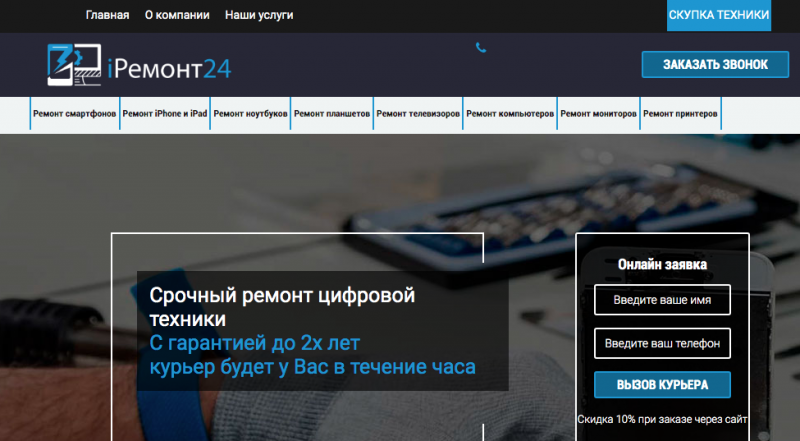The height and width of the screenshot is (441, 800).
Task: Open the О компании menu item
Action: (177, 15)
